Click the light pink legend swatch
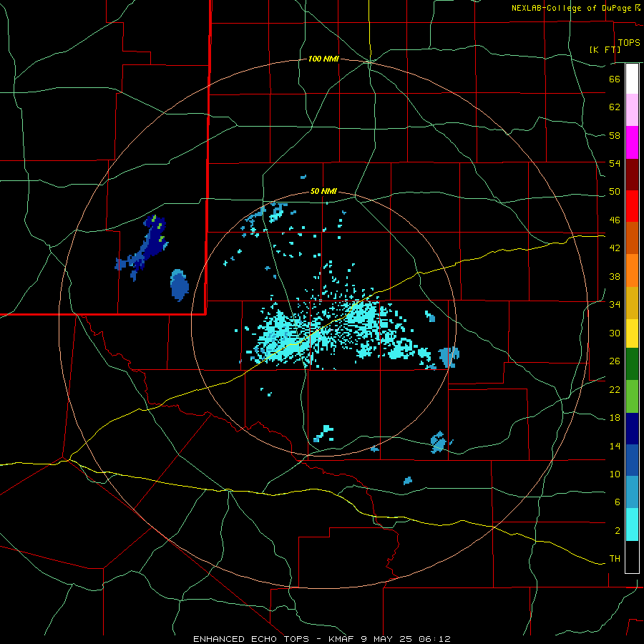644x644 pixels. click(x=632, y=110)
